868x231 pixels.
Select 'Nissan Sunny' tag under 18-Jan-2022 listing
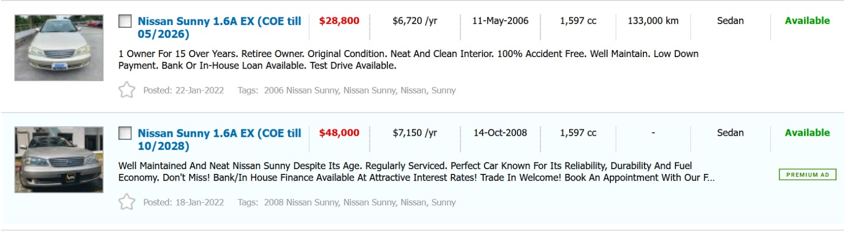(x=369, y=202)
